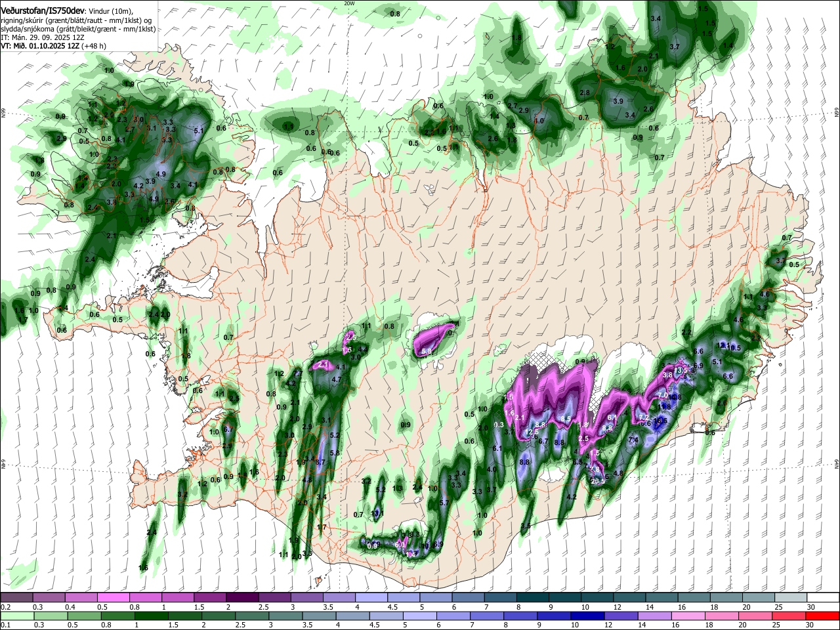The image size is (840, 630).
Task: Pick the rain legend swatch for 8–9
Action: tap(520, 616)
